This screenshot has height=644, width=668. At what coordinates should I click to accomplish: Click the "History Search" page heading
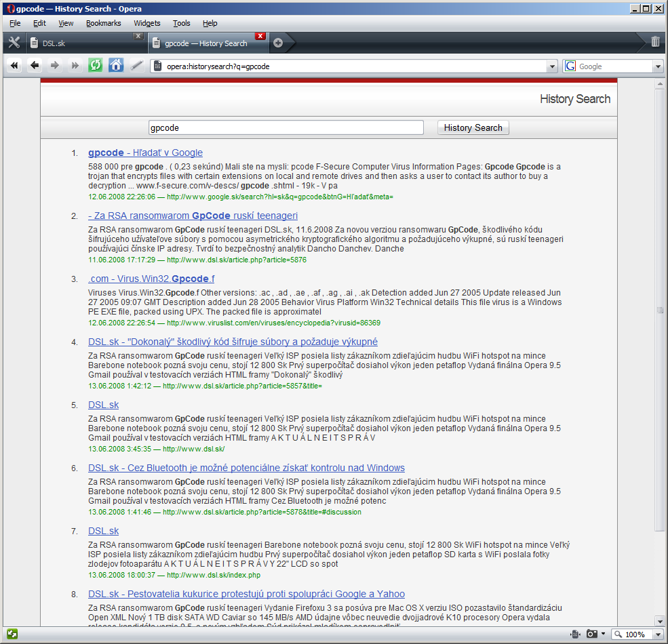click(575, 99)
